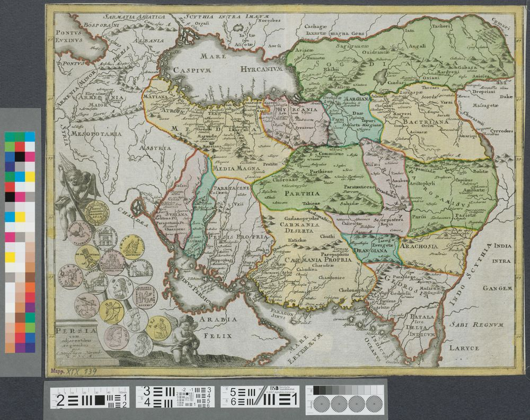Select the "HYRCANIA" pink region label
Viewport: 530px width, 420px height.
pyautogui.click(x=296, y=110)
